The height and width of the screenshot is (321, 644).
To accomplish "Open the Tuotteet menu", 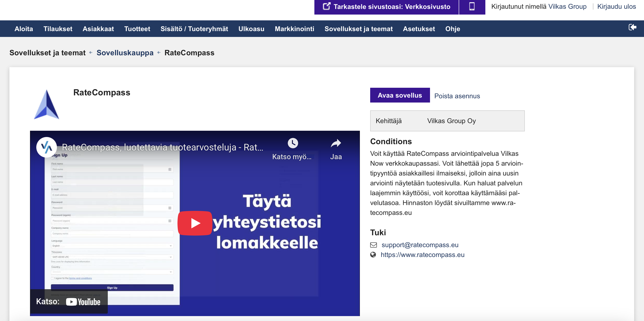I will click(x=137, y=29).
